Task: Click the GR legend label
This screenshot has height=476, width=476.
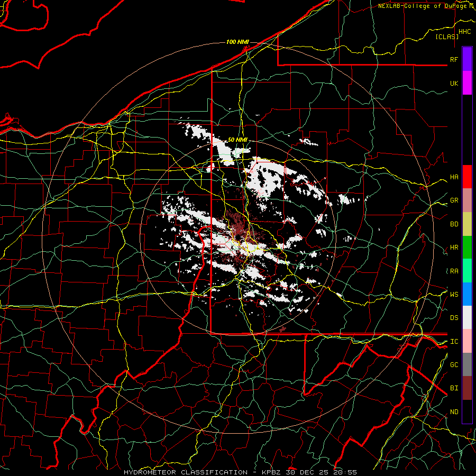Action: (x=454, y=200)
